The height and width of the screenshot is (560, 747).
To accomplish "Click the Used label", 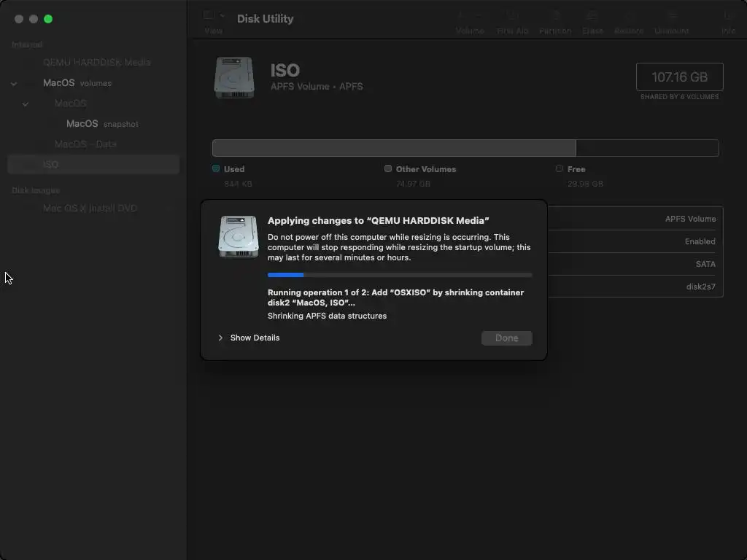I will click(234, 169).
